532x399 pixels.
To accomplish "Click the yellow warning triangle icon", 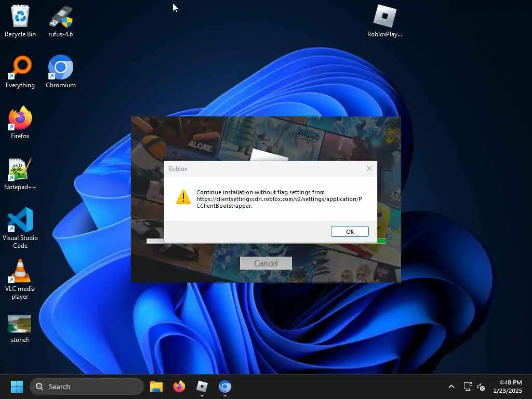I will pos(183,197).
